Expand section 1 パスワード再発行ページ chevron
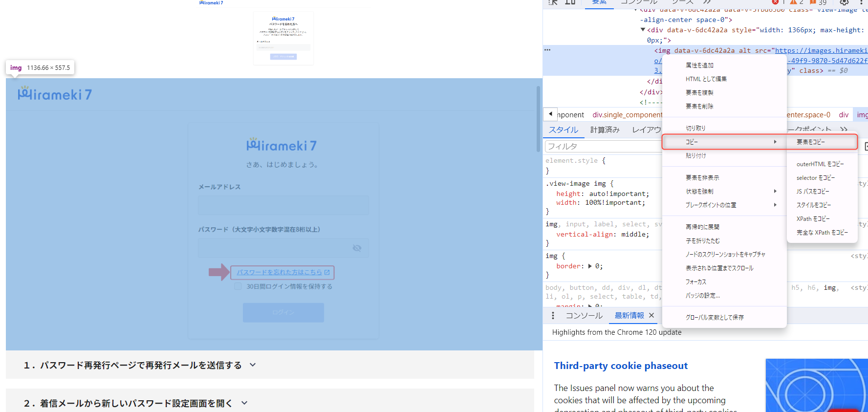Image resolution: width=868 pixels, height=412 pixels. (x=253, y=365)
